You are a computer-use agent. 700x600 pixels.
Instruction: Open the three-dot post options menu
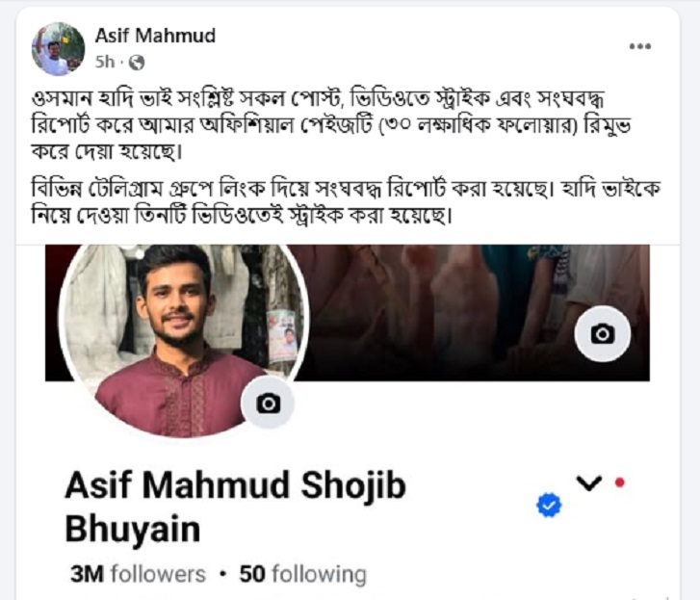[639, 46]
